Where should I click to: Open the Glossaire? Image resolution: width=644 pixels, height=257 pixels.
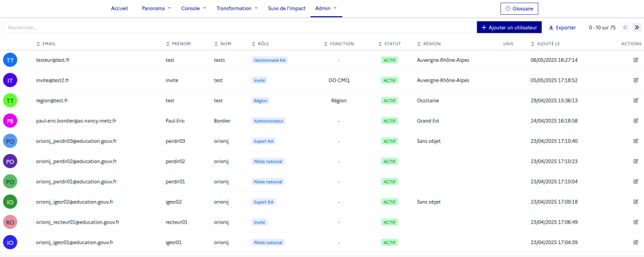pos(519,8)
